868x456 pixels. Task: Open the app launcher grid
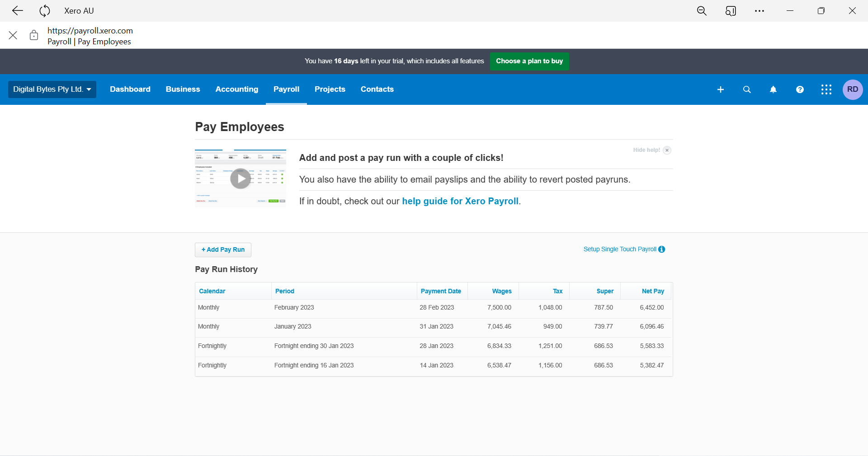click(x=826, y=89)
